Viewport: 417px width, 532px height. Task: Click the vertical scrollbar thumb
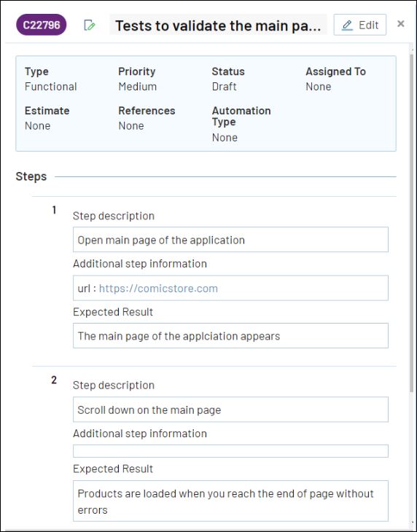411,222
